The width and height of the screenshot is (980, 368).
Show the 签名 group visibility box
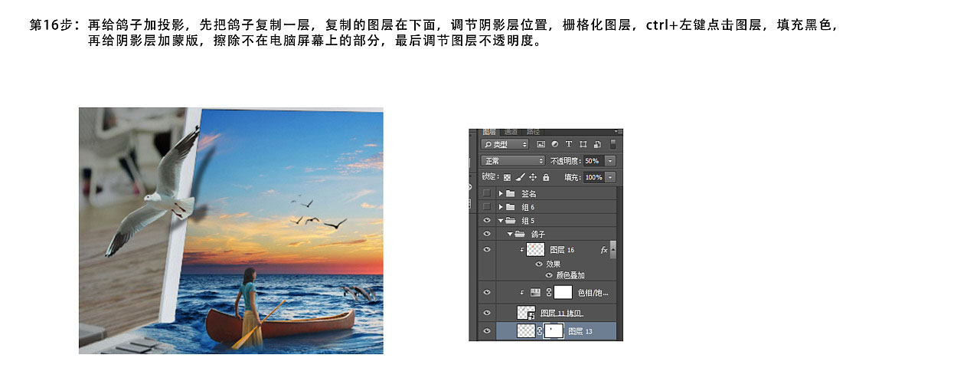(487, 193)
